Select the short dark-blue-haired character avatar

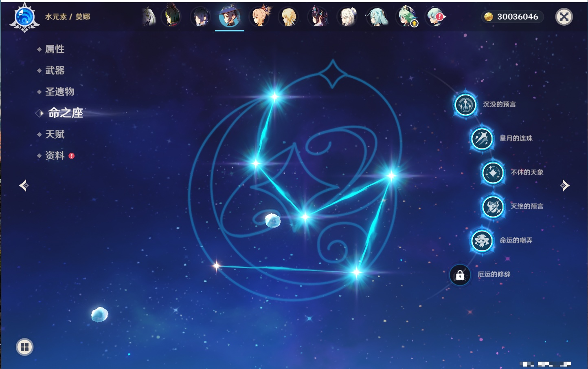[200, 17]
